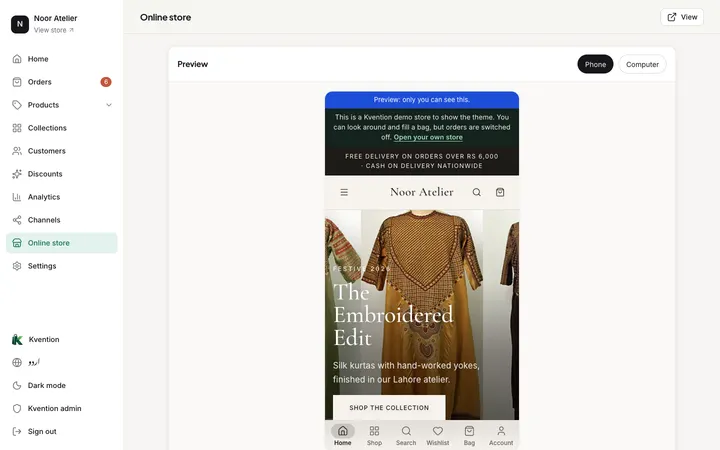Click the Noor Atelier store logo text
Viewport: 720px width, 450px height.
(x=422, y=192)
